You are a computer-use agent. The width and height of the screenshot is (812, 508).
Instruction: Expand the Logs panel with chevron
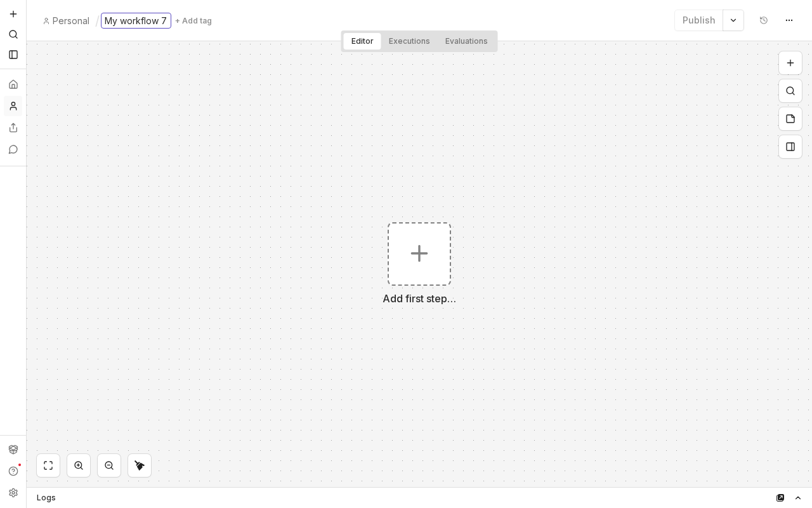(x=798, y=498)
